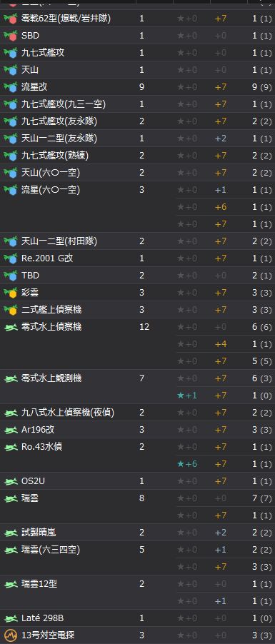Click the green seaplane icon for OS2U

[10, 481]
